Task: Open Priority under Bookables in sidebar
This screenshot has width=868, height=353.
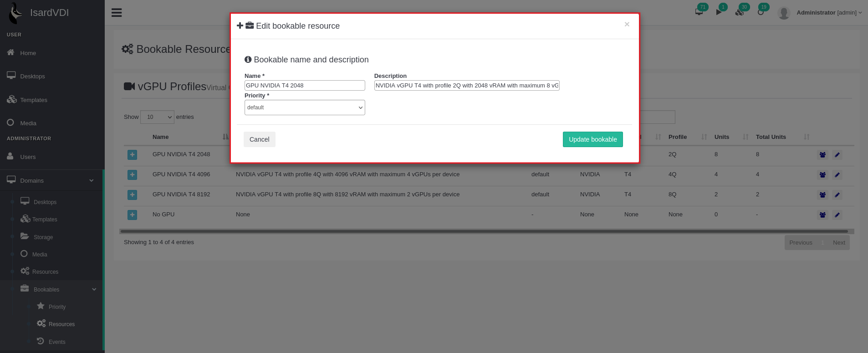Action: click(x=57, y=307)
